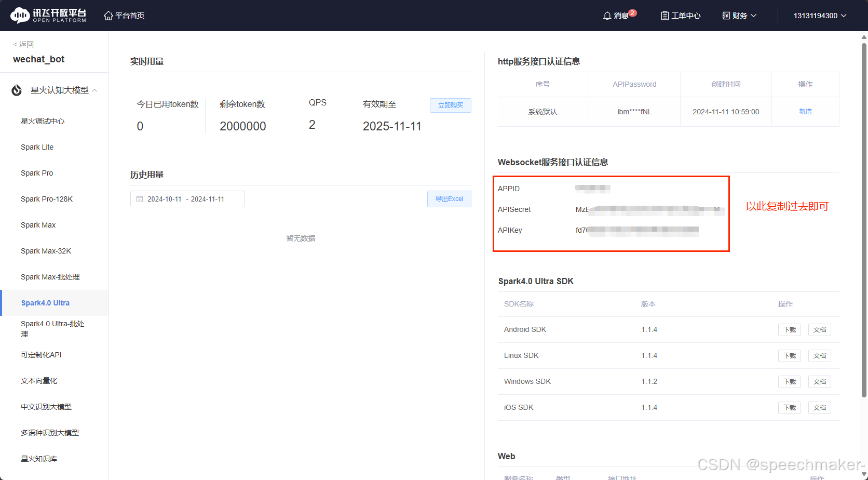Viewport: 868px width, 480px height.
Task: Select Spark Max-32K in the sidebar
Action: [46, 251]
